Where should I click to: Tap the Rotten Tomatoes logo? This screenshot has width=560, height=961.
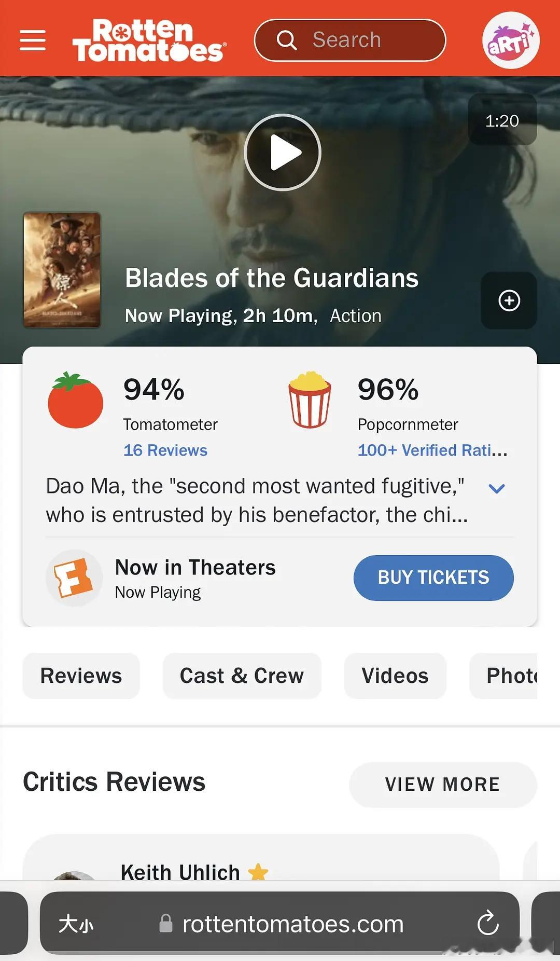149,40
